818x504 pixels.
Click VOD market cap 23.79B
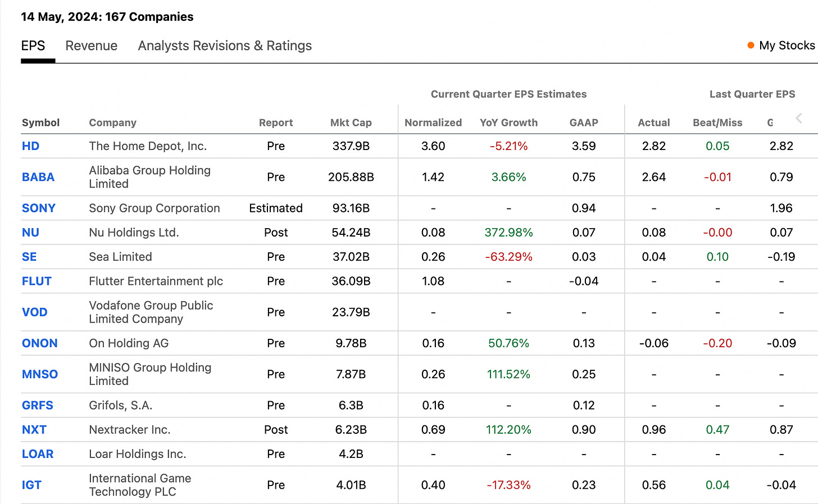(351, 312)
